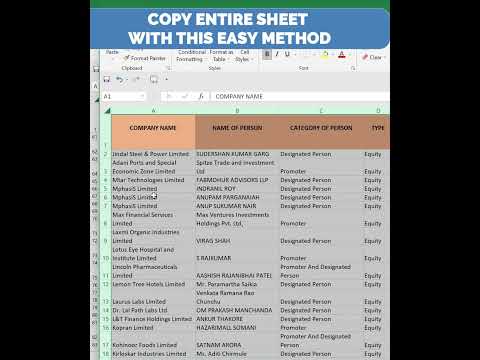Select cell ANUPAM RANGANAIAH
480x360 pixels.
(237, 197)
